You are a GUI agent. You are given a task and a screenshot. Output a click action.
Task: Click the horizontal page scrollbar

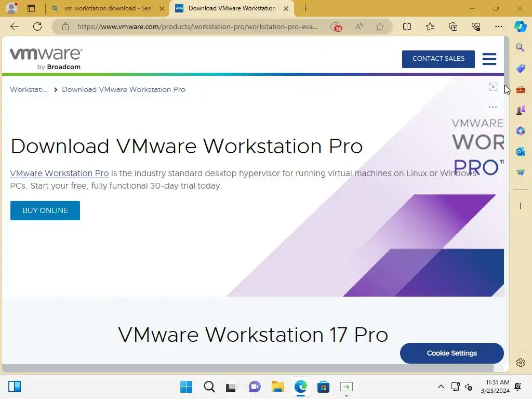248,368
